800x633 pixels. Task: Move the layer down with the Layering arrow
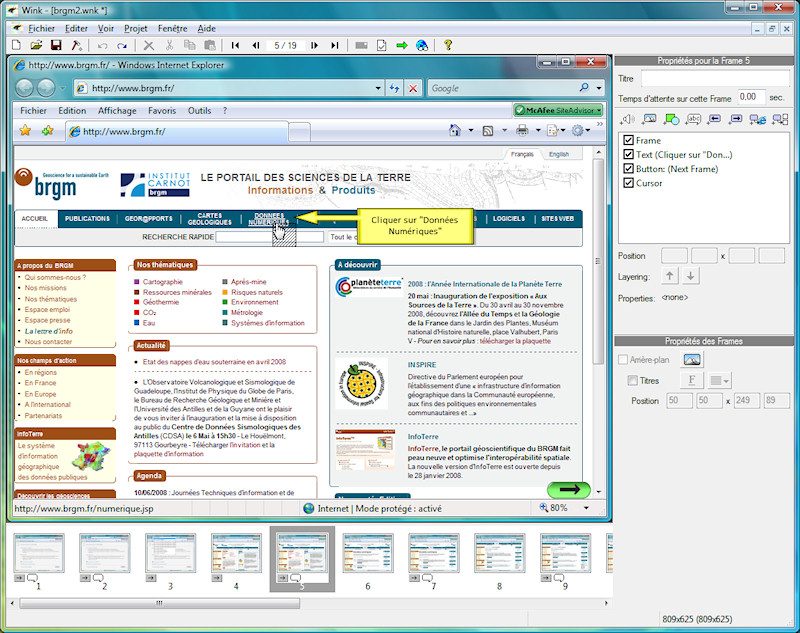[690, 276]
